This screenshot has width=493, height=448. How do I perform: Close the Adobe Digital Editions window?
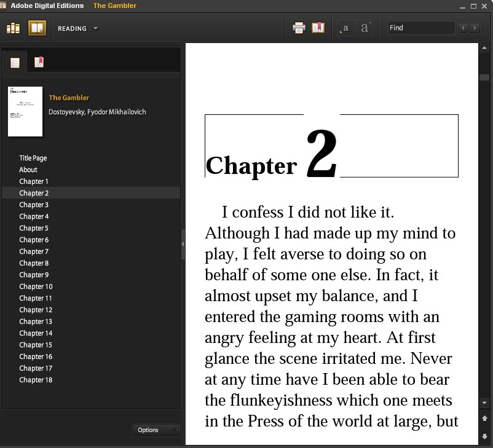(x=484, y=6)
